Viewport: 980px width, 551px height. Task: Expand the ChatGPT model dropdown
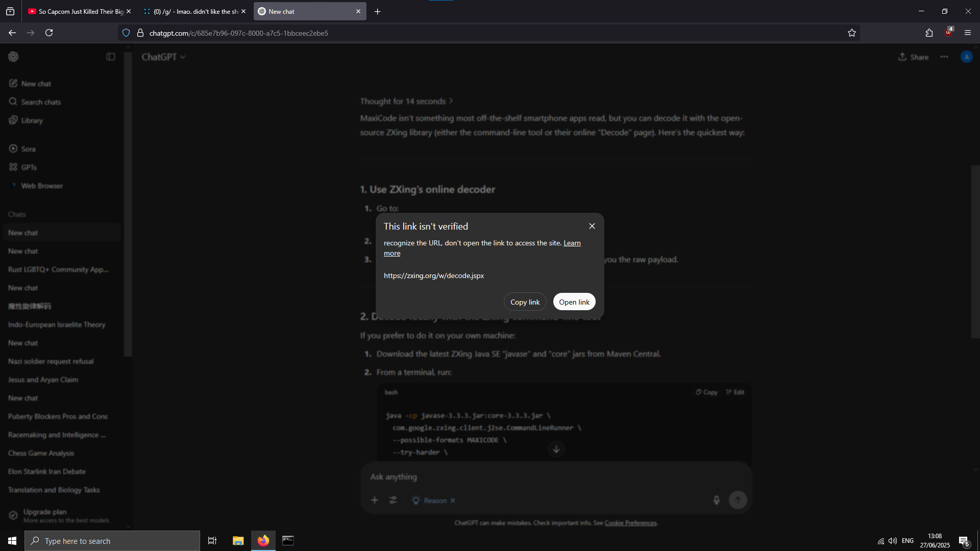click(x=163, y=57)
